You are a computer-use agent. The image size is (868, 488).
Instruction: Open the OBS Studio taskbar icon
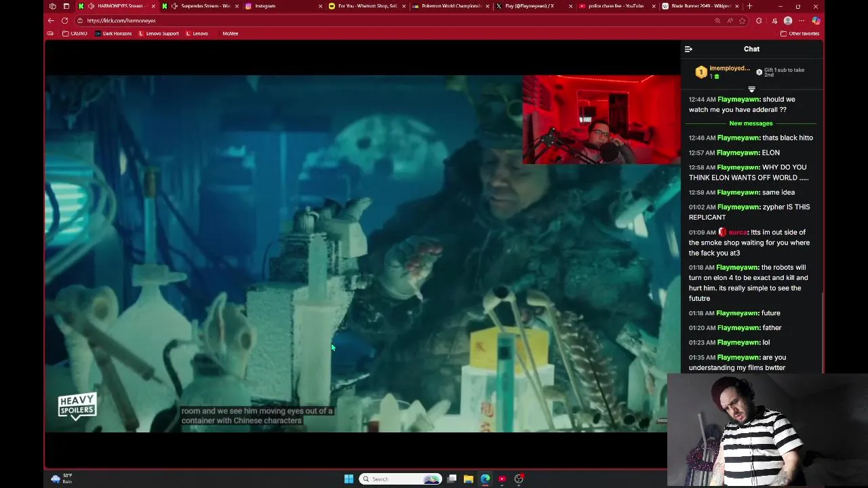[519, 479]
